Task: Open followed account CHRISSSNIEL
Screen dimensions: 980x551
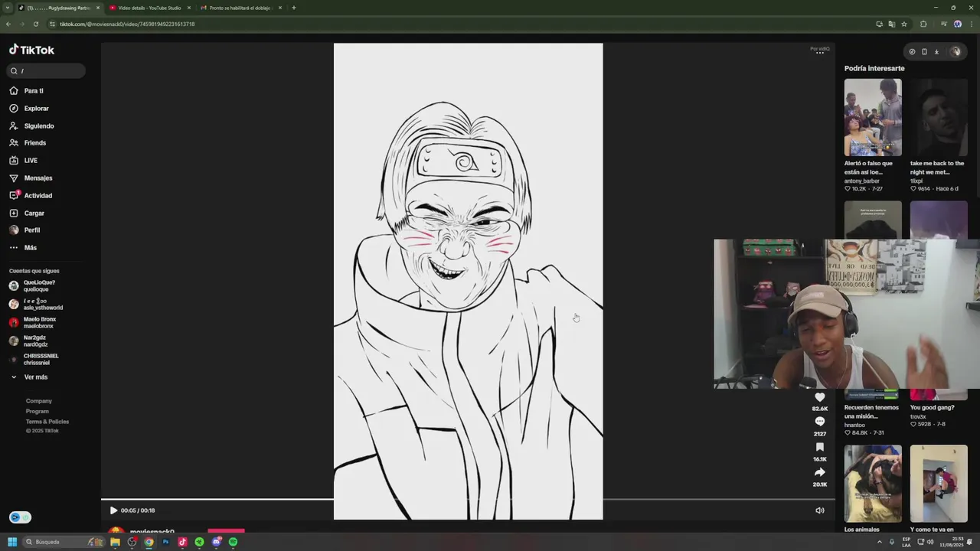Action: tap(34, 359)
